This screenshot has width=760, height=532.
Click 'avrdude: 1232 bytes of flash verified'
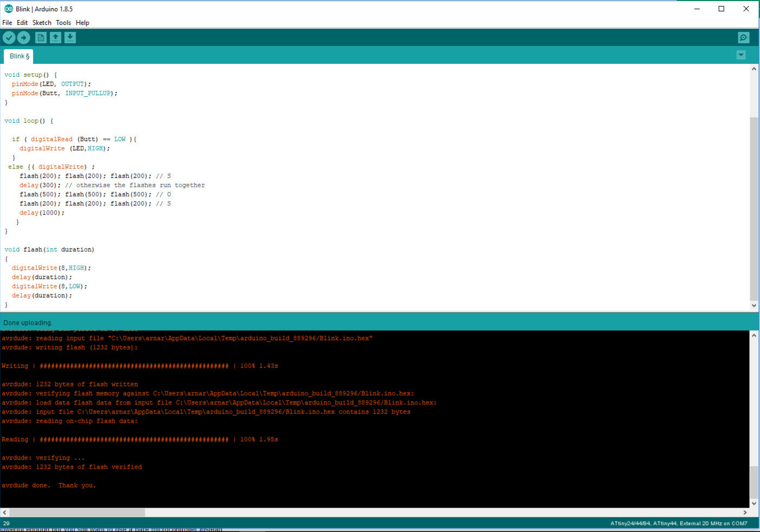point(72,467)
